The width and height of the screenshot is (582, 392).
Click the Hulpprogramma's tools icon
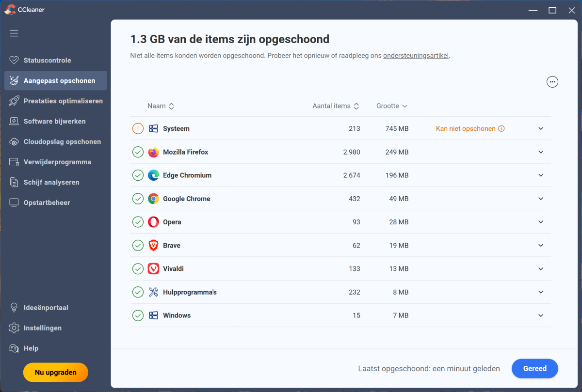point(153,292)
